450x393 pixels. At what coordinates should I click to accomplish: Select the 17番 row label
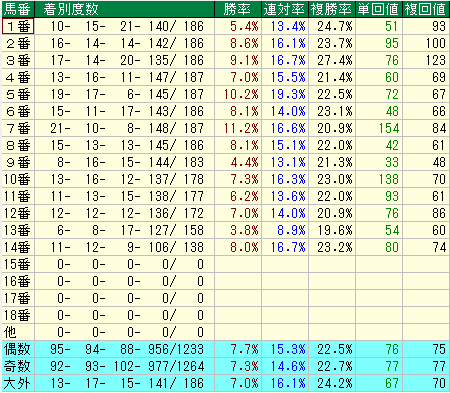pos(18,298)
